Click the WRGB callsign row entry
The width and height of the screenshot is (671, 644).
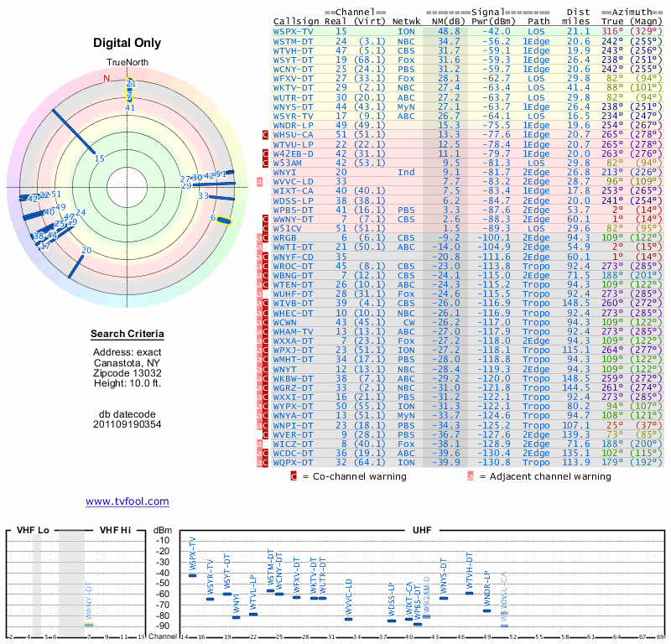pyautogui.click(x=284, y=238)
